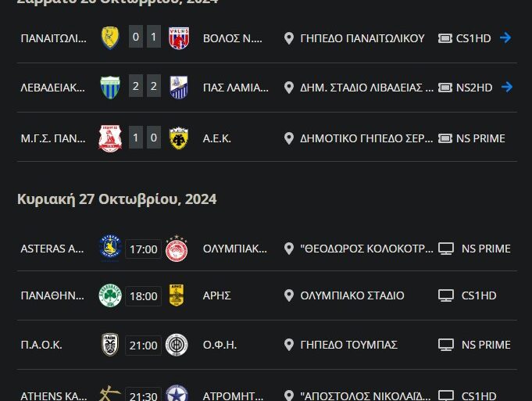Open match details arrow for Levadiakos game
532x401 pixels.
(506, 87)
